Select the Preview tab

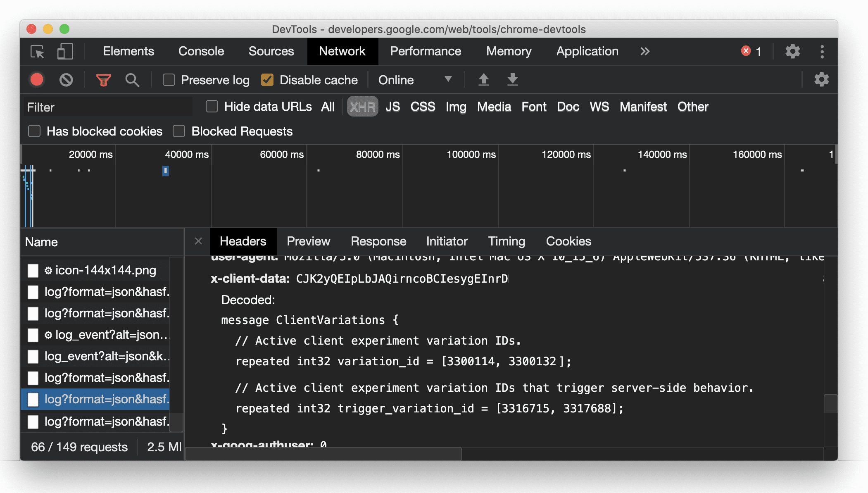pyautogui.click(x=309, y=241)
